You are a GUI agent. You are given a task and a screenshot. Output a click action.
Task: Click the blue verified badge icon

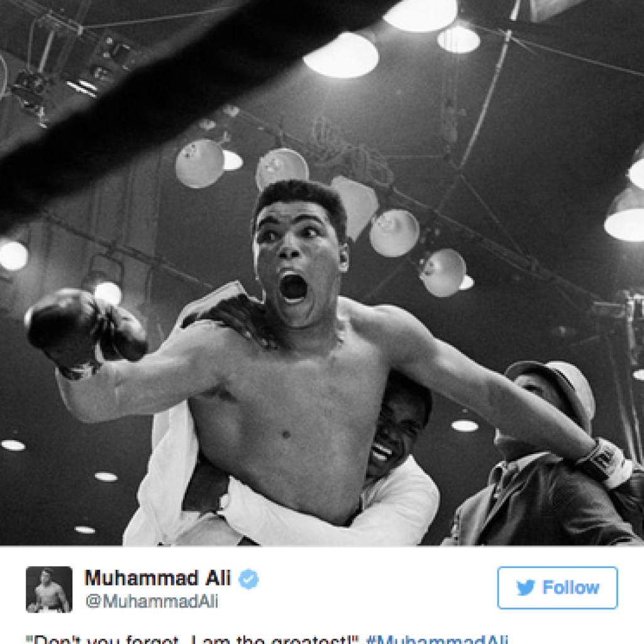(x=248, y=579)
